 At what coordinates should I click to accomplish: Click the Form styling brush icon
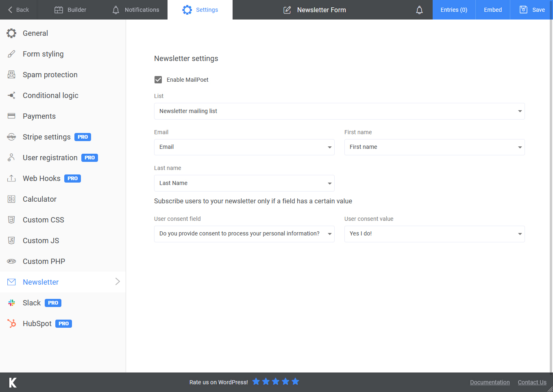pos(11,54)
